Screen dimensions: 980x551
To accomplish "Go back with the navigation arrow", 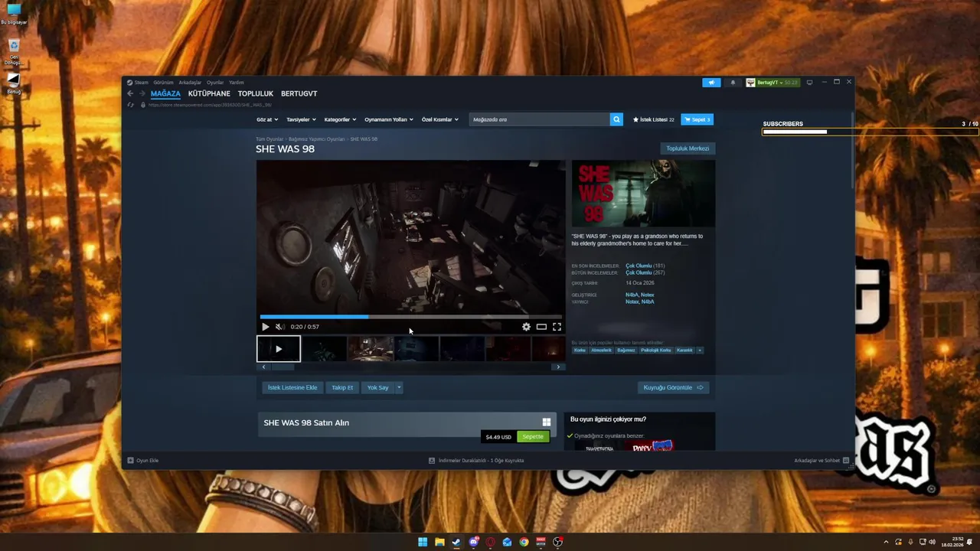I will click(x=130, y=93).
